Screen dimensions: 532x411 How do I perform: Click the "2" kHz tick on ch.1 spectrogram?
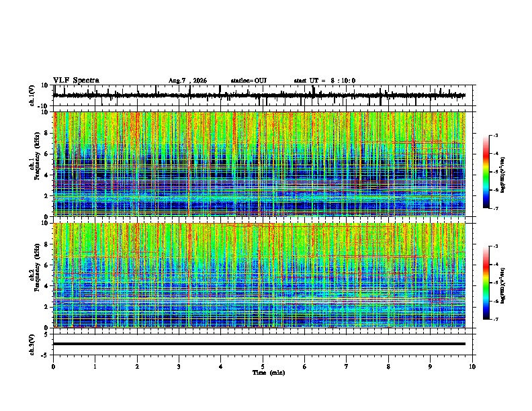point(47,196)
